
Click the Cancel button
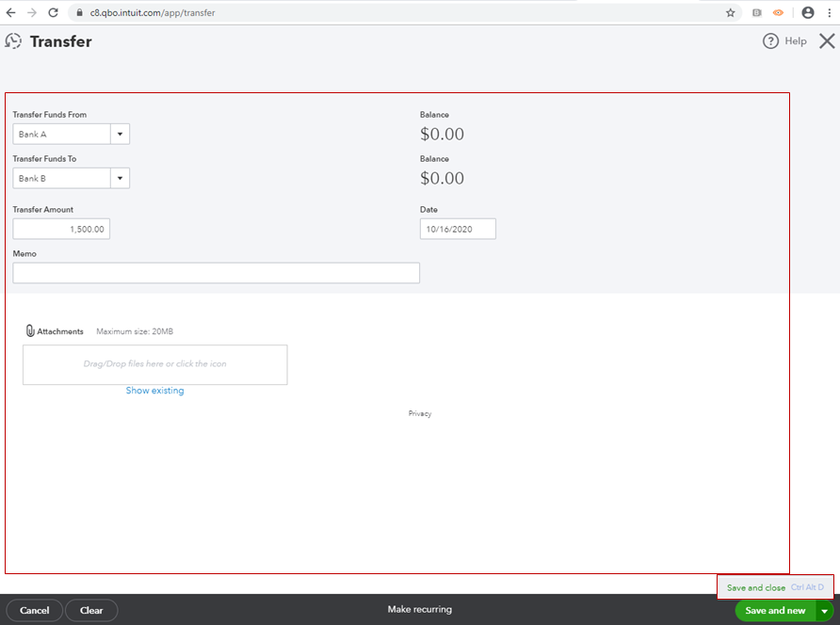click(34, 611)
